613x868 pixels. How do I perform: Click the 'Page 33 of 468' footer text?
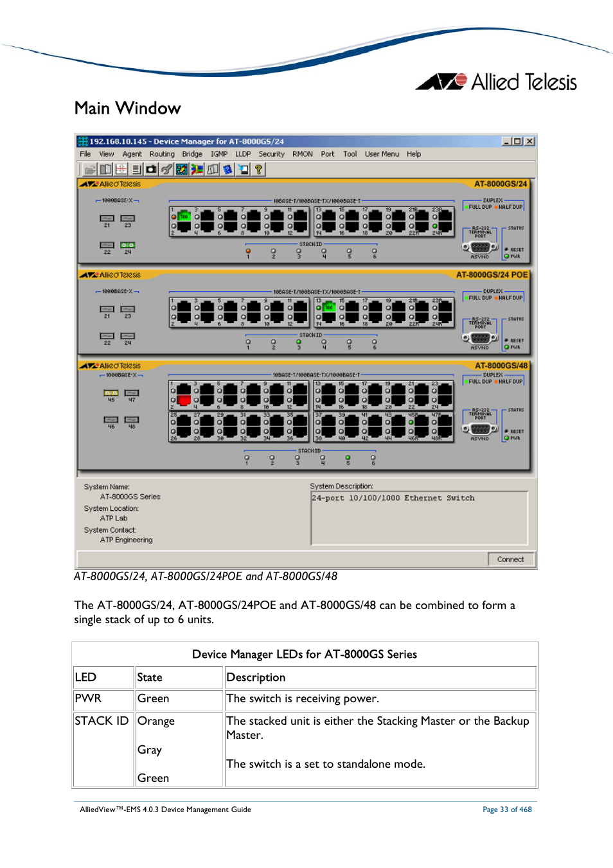(x=508, y=810)
